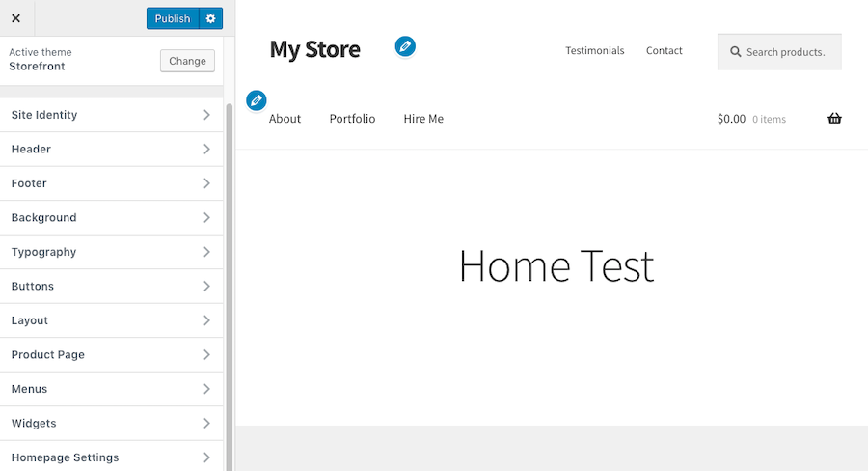This screenshot has height=471, width=868.
Task: Open the Background settings panel
Action: pos(112,218)
